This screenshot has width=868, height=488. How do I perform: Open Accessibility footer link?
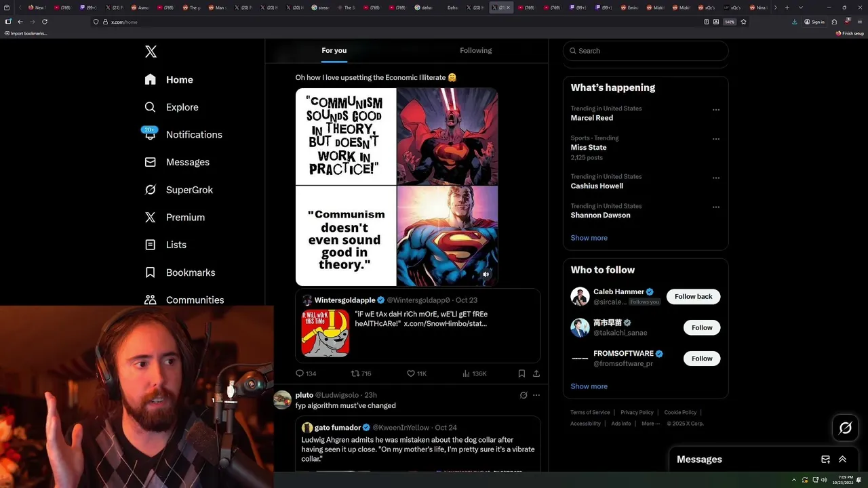pyautogui.click(x=585, y=424)
